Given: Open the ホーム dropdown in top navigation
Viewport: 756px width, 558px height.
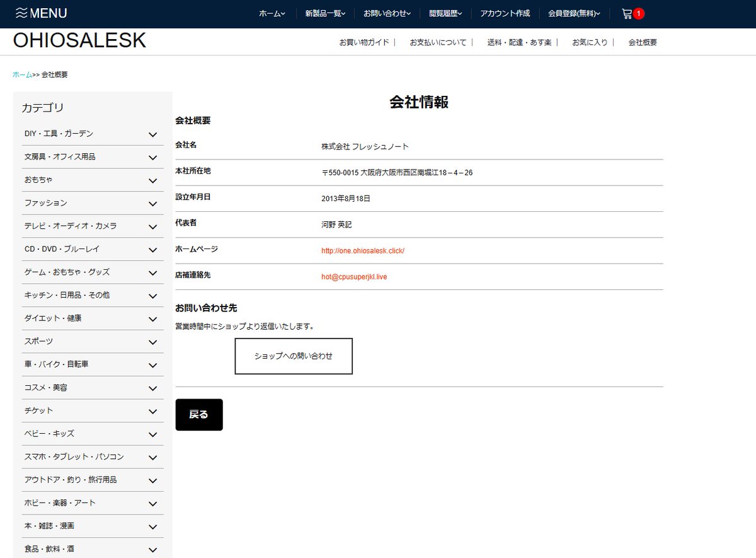Looking at the screenshot, I should point(273,12).
